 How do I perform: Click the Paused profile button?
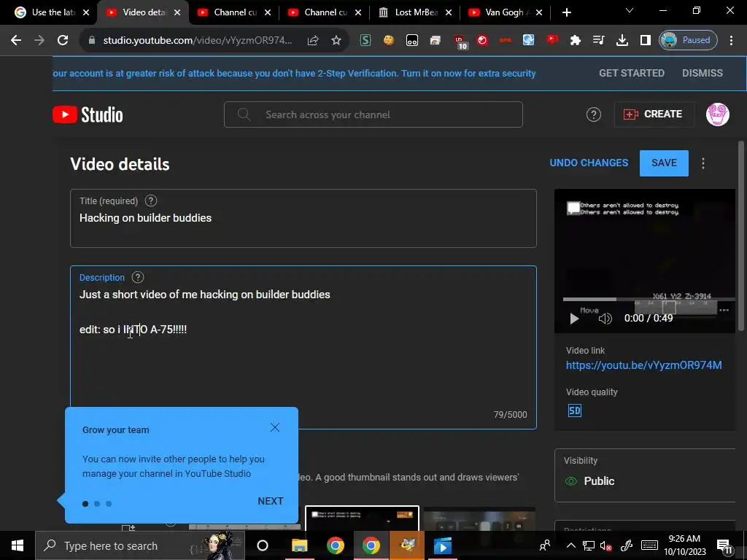click(x=687, y=41)
